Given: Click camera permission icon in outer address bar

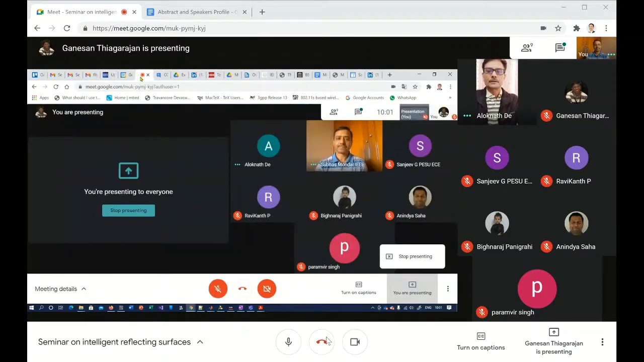Looking at the screenshot, I should [543, 28].
